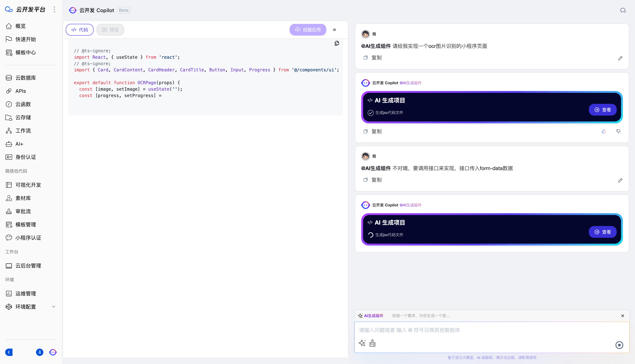635x364 pixels.
Task: Click 查看 on the first AI 生成项目 card
Action: (602, 110)
